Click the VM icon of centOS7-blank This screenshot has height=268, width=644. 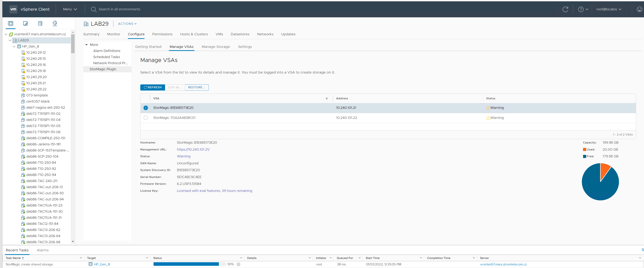pos(23,102)
